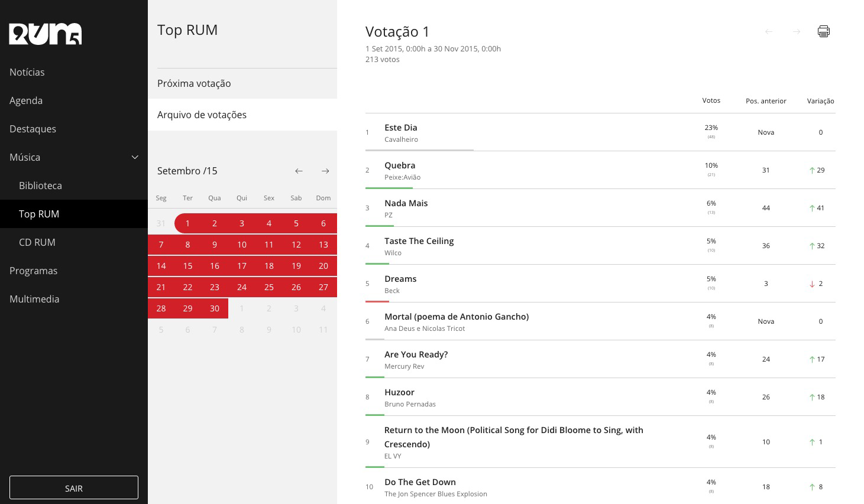Click up arrow variation for Nada Mais
Viewport: 864px width, 504px height.
(x=812, y=208)
